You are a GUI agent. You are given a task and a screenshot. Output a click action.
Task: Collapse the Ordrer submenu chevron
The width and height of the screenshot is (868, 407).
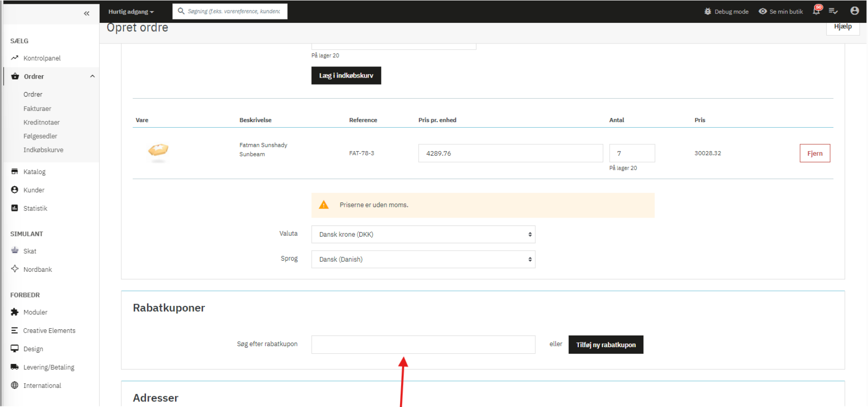(92, 76)
